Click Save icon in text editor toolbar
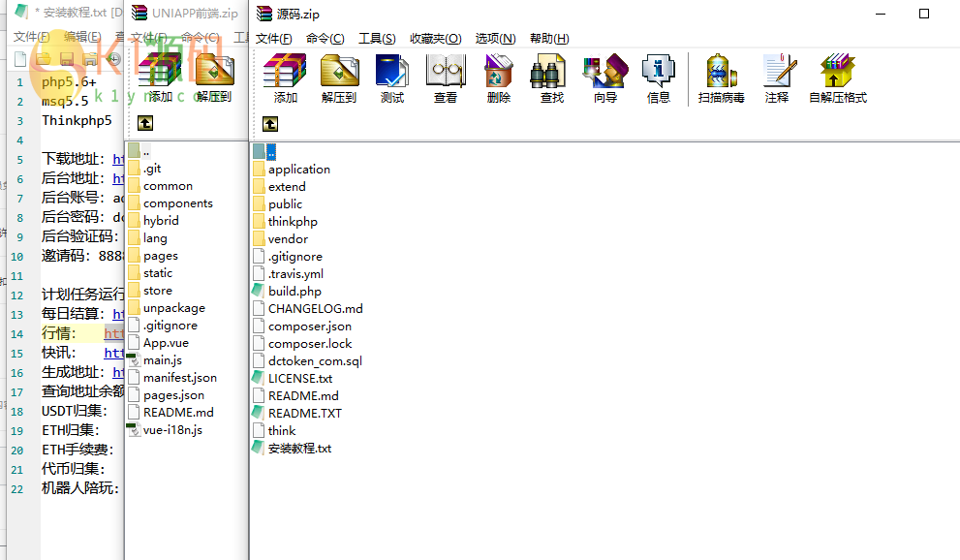The height and width of the screenshot is (560, 960). pos(67,59)
